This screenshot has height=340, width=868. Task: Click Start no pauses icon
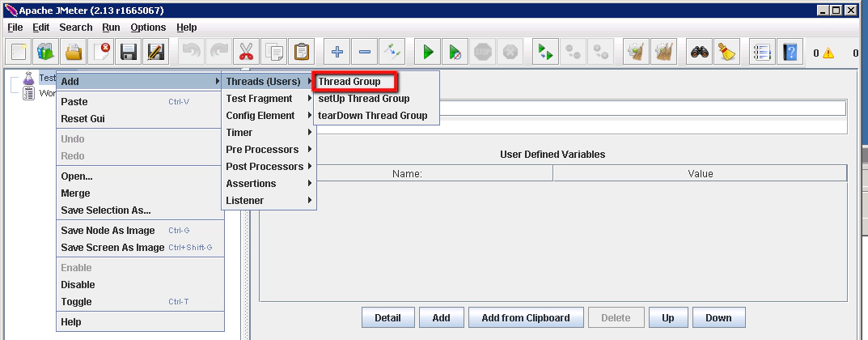(x=455, y=52)
